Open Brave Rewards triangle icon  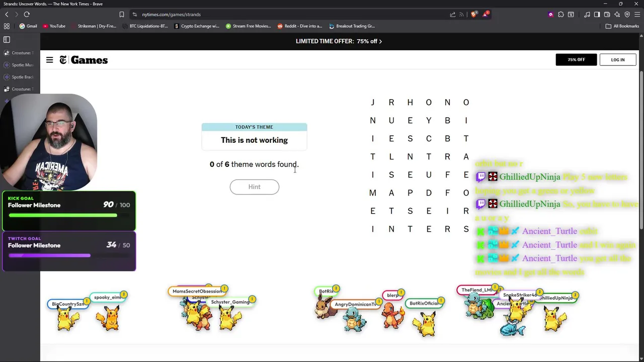(486, 14)
